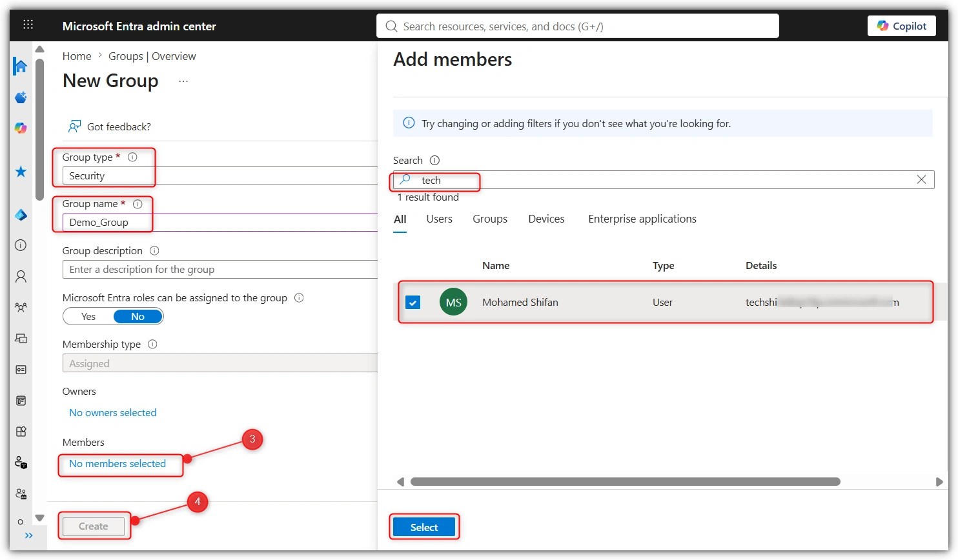Open the blue diamond Entra ID icon
958x560 pixels.
pos(21,215)
